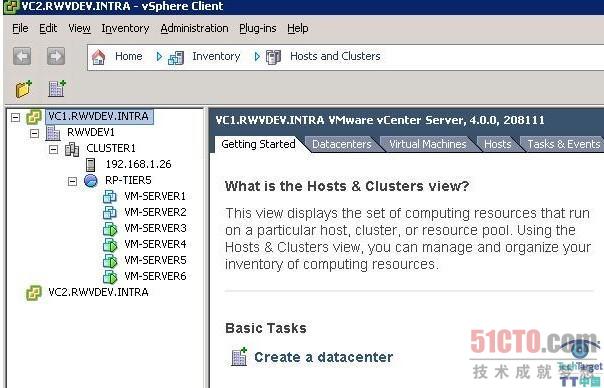Click the Create a datacenter link
The height and width of the screenshot is (388, 604).
point(324,357)
